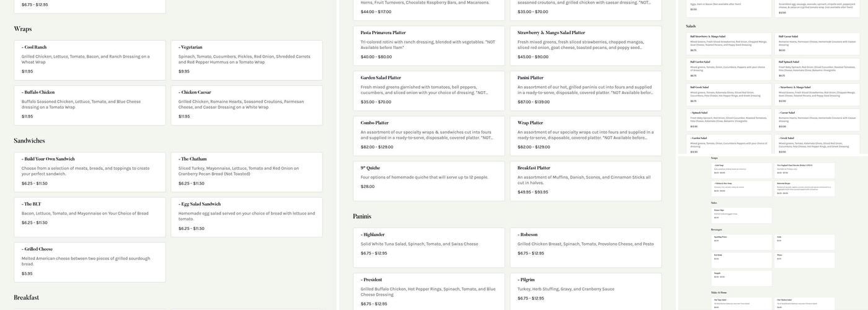The height and width of the screenshot is (310, 868).
Task: Click the Make At Home heading
Action: pos(718,292)
